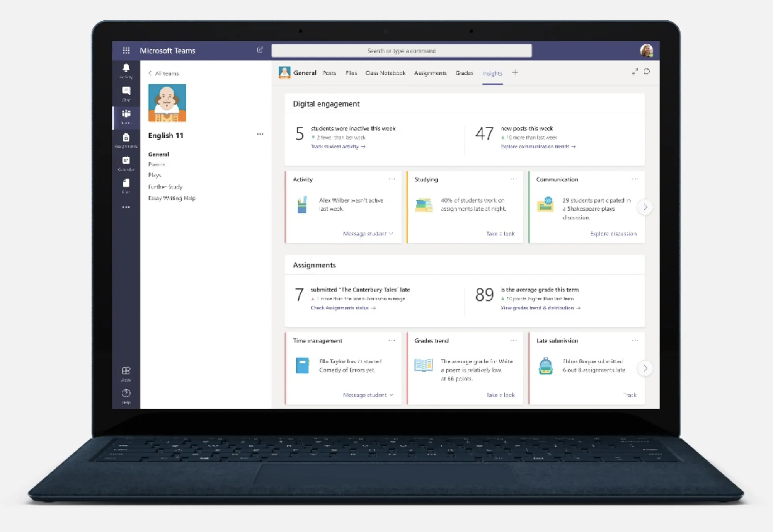Click Explore communication trends link
The image size is (773, 532).
[538, 147]
